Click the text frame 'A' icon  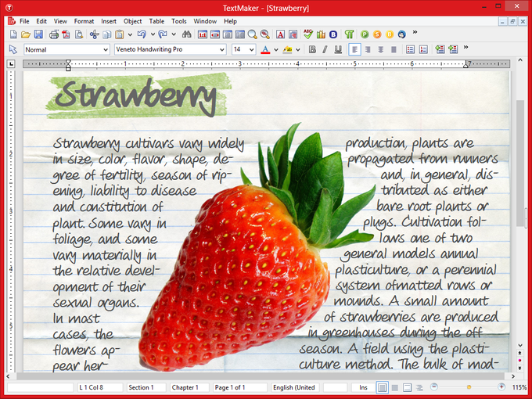[280, 34]
